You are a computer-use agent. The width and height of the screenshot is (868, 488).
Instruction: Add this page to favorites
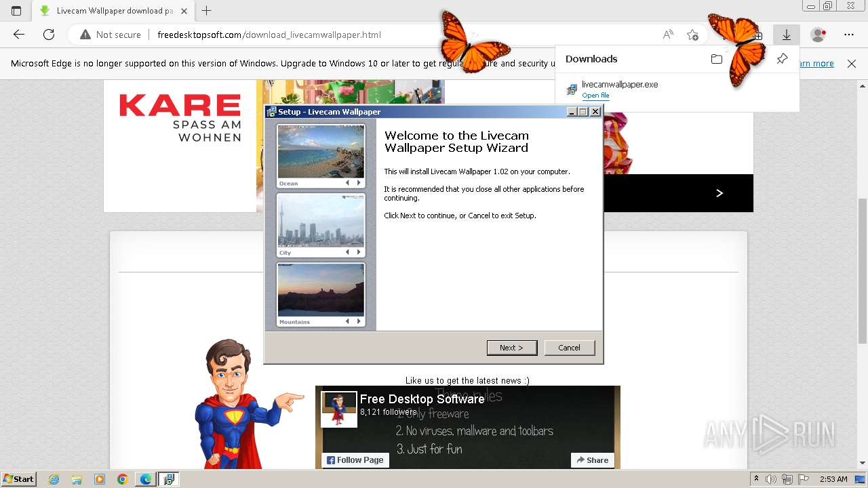click(692, 35)
